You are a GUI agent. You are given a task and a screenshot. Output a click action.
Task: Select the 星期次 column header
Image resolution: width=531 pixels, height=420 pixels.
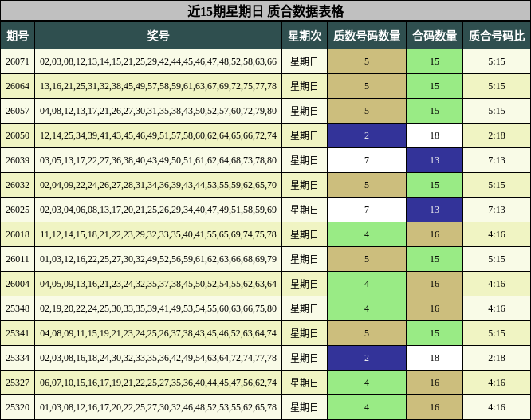pyautogui.click(x=305, y=36)
